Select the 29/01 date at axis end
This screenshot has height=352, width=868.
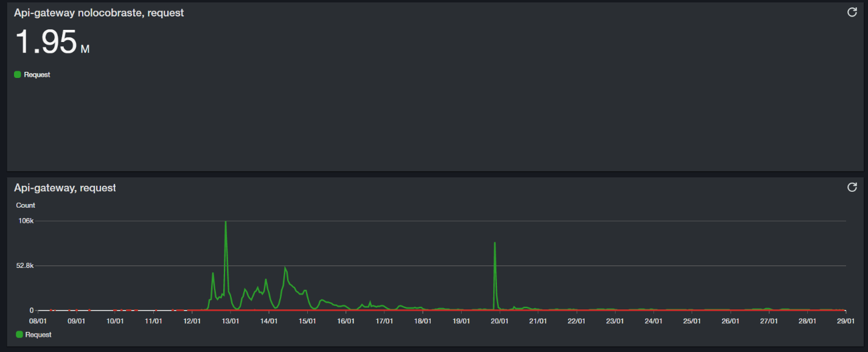[x=845, y=321]
